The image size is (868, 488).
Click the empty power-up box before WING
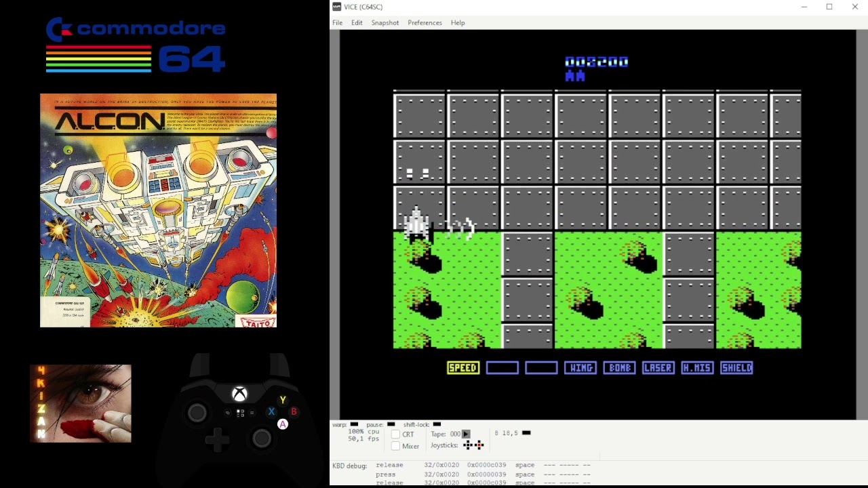pyautogui.click(x=541, y=368)
